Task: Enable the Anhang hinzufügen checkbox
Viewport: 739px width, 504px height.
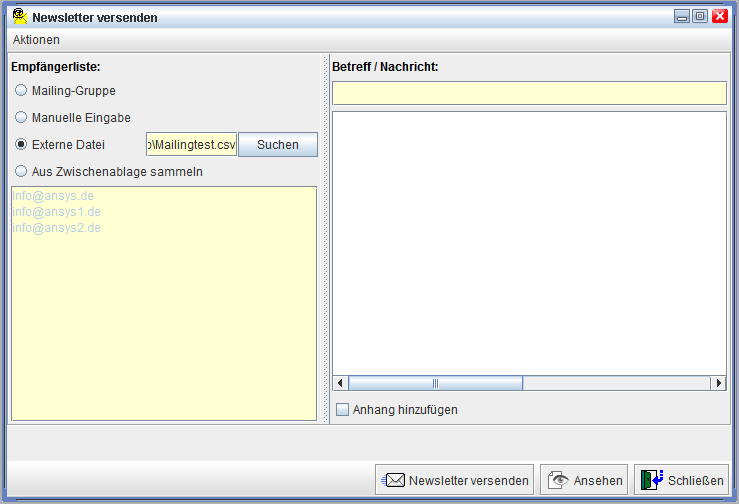Action: pos(342,409)
